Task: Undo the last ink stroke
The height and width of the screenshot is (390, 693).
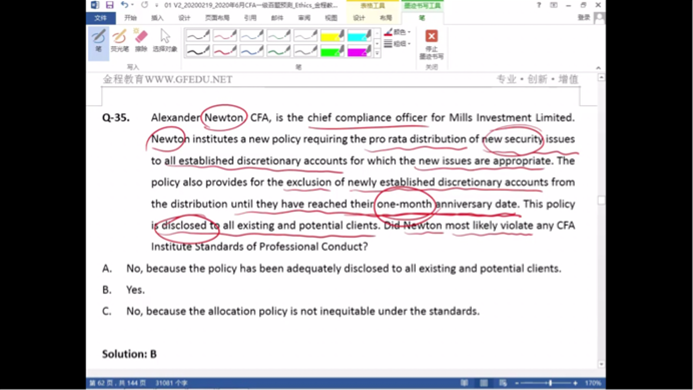Action: coord(125,5)
